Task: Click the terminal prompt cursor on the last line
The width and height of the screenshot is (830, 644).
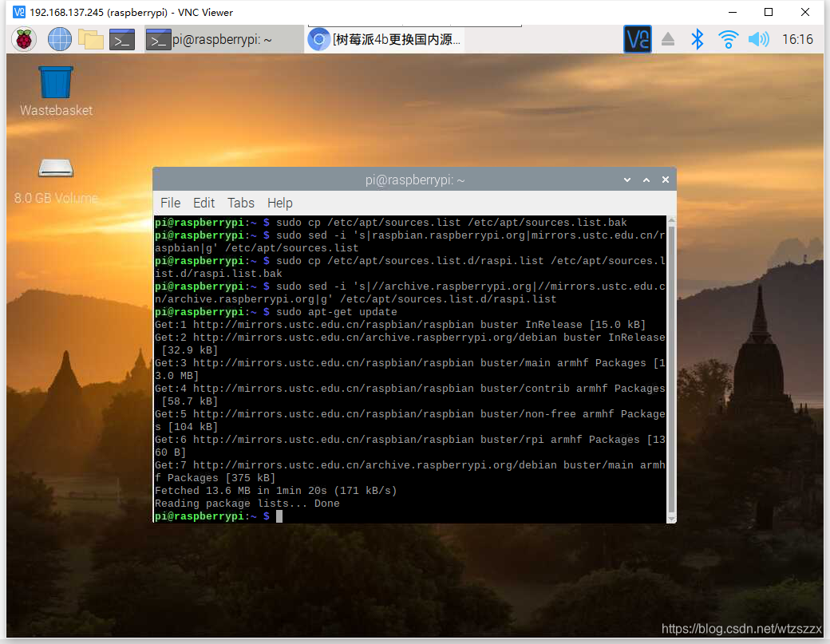Action: tap(279, 516)
